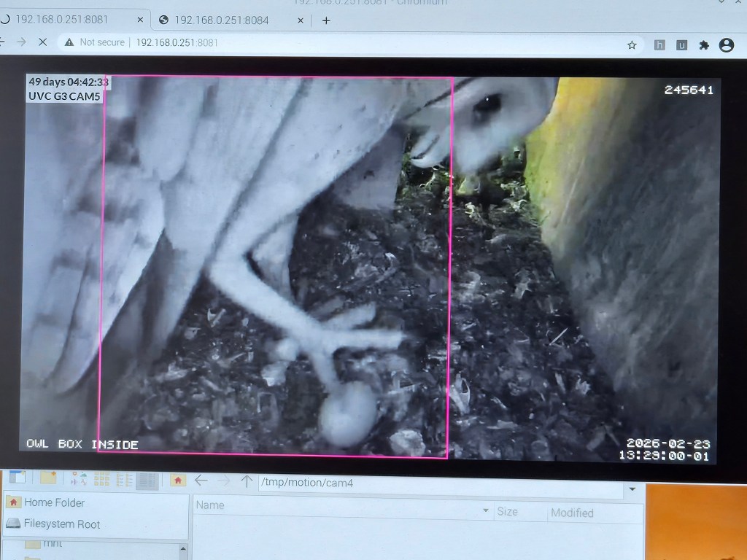Open the Chromium profile account icon

click(726, 44)
